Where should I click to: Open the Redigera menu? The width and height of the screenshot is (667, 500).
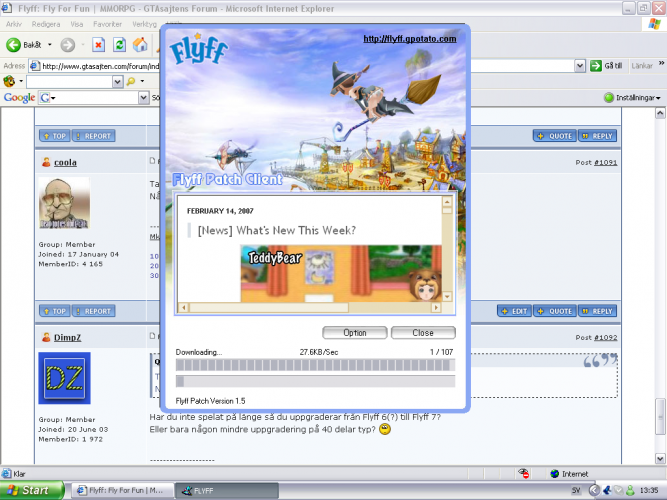(x=46, y=24)
